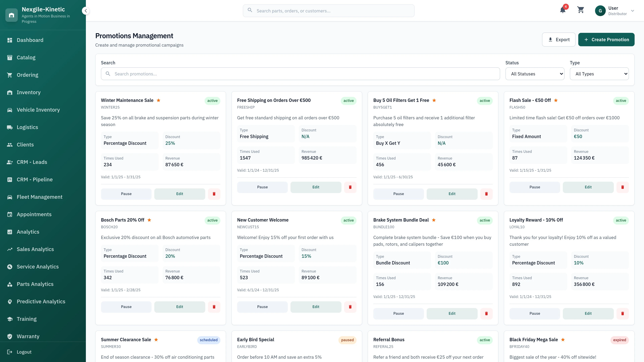644x362 pixels.
Task: Open the CRM - Pipeline menu item
Action: [35, 180]
